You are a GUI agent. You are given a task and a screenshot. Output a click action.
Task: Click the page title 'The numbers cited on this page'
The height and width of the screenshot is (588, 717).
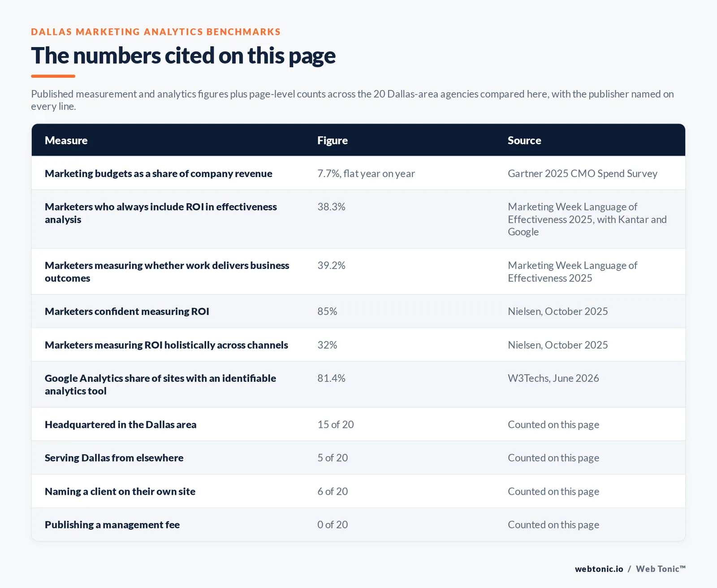[x=183, y=56]
